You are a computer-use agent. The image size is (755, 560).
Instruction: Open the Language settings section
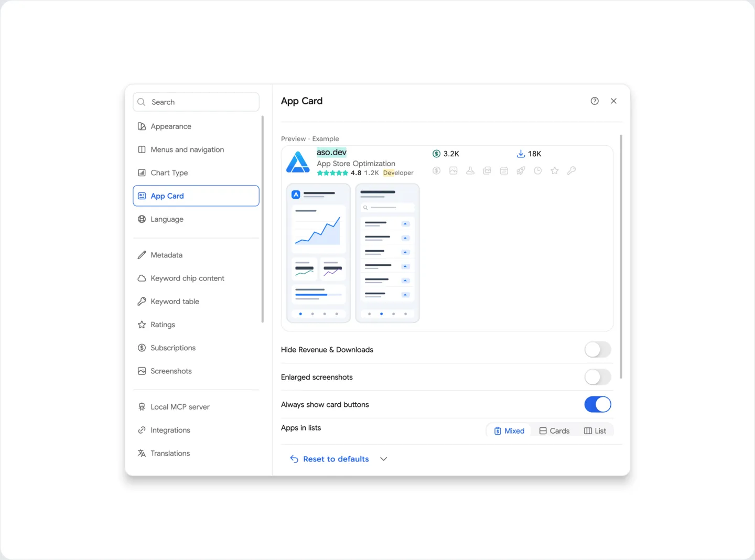(x=196, y=219)
